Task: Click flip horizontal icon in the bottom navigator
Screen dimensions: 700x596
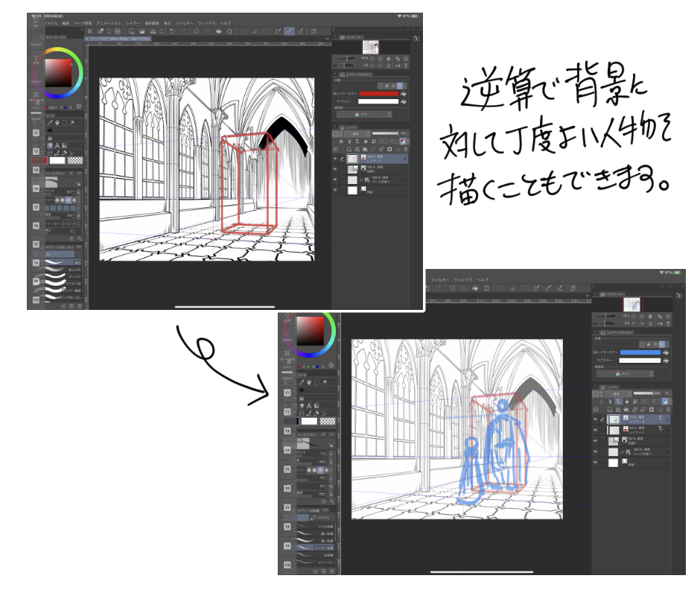Action: pyautogui.click(x=660, y=323)
